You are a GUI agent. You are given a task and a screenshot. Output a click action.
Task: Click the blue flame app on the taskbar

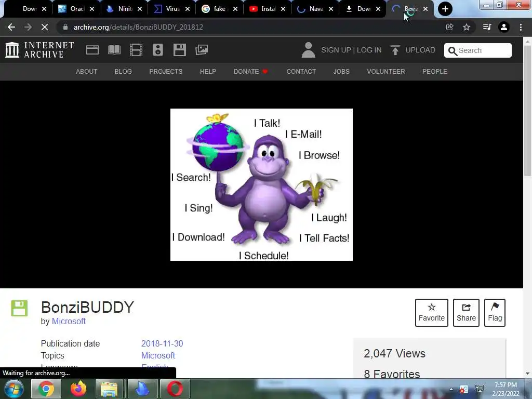[x=142, y=389]
